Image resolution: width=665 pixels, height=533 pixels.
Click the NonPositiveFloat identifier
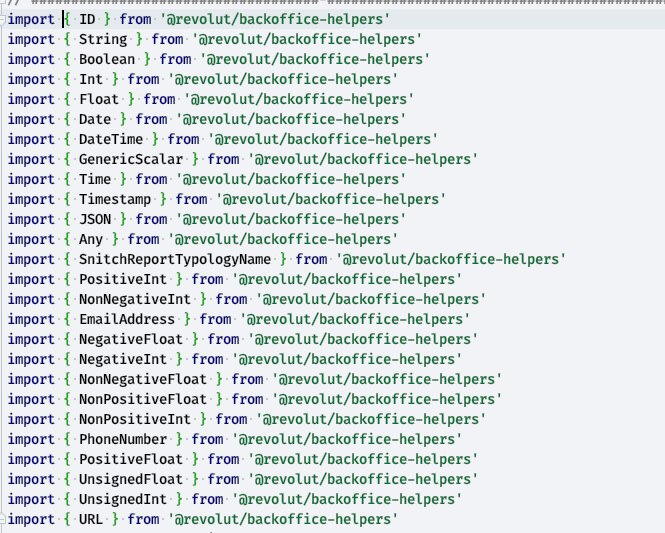[143, 399]
